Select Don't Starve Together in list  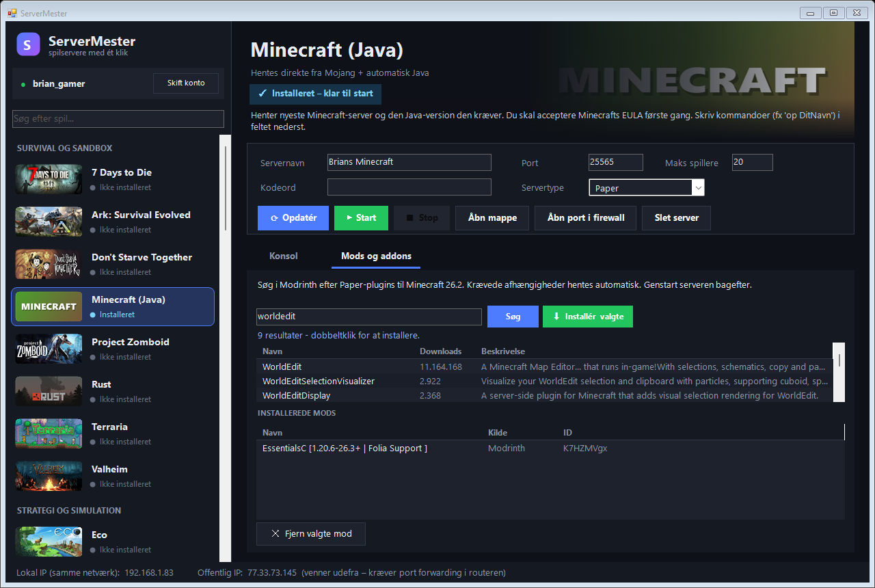[x=113, y=264]
